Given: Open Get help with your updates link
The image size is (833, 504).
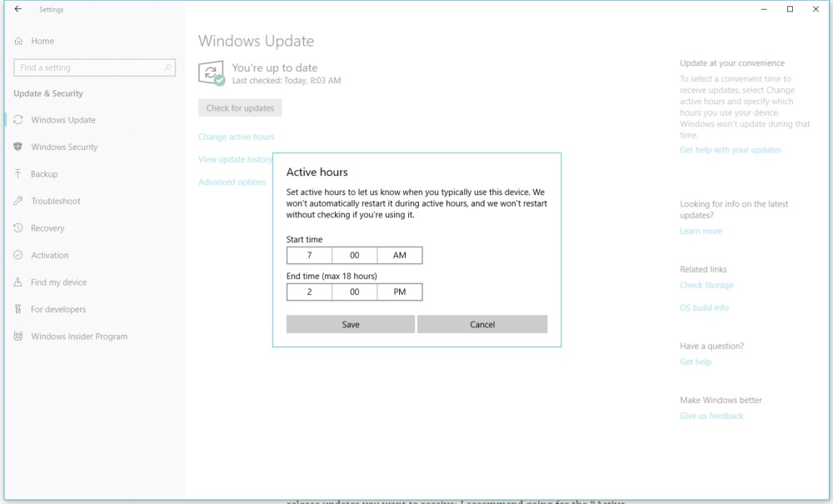Looking at the screenshot, I should click(731, 150).
